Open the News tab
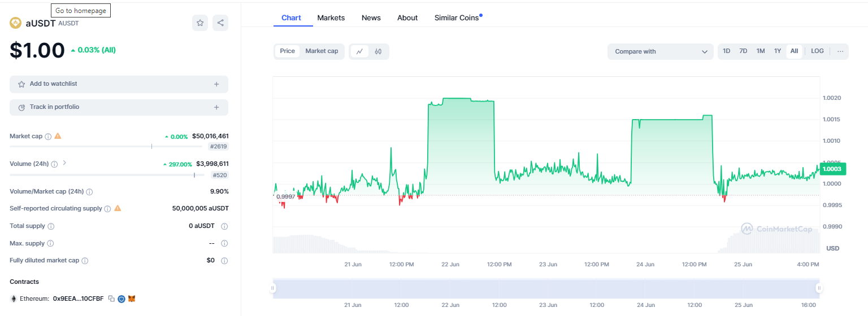The height and width of the screenshot is (316, 868). click(x=371, y=18)
